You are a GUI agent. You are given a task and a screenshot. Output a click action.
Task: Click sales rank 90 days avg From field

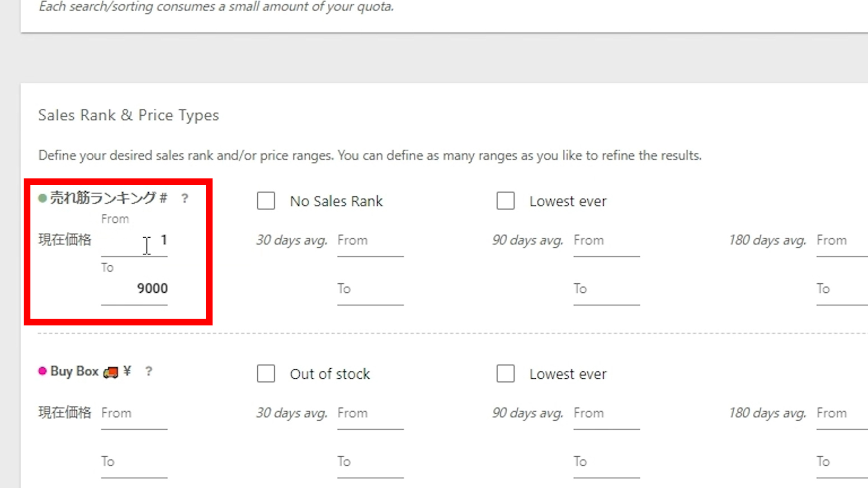[x=606, y=241]
